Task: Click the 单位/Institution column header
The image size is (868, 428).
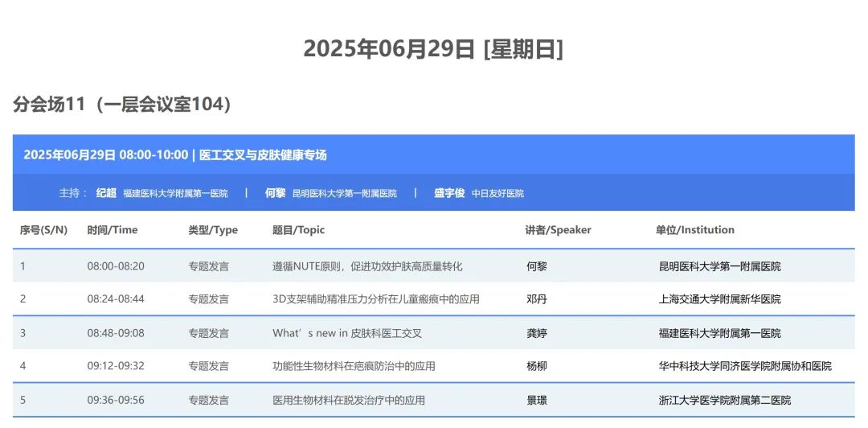Action: click(695, 229)
